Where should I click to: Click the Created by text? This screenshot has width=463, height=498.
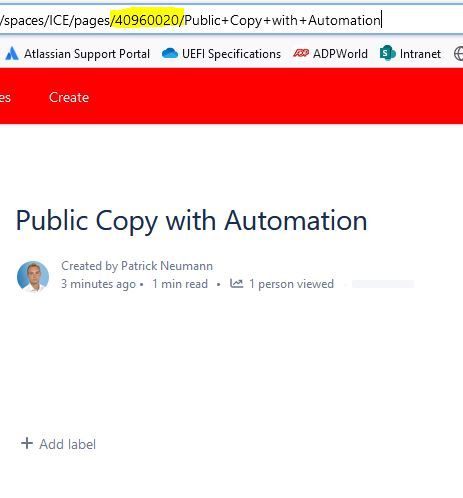coord(90,266)
